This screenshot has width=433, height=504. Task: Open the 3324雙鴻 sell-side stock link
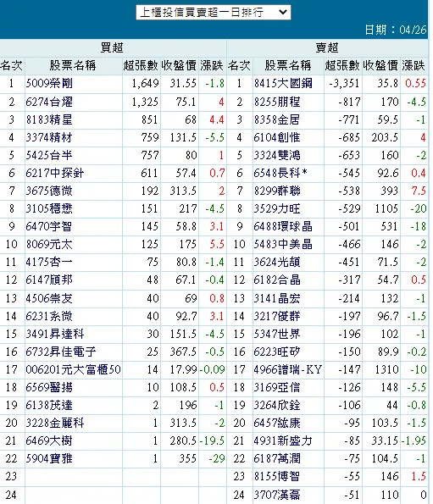(277, 155)
